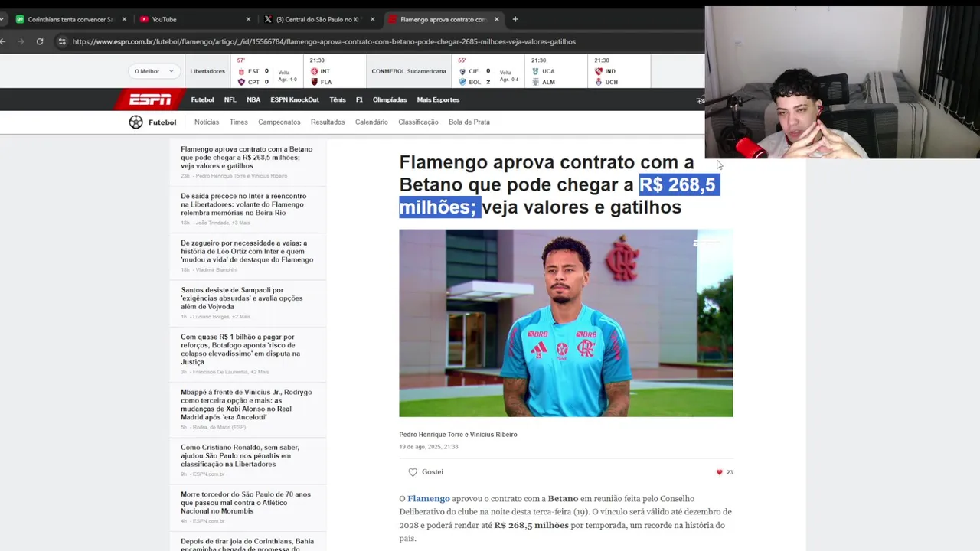Select the Libertadores scoreboard label
Screen dimensions: 980x551
pyautogui.click(x=207, y=71)
